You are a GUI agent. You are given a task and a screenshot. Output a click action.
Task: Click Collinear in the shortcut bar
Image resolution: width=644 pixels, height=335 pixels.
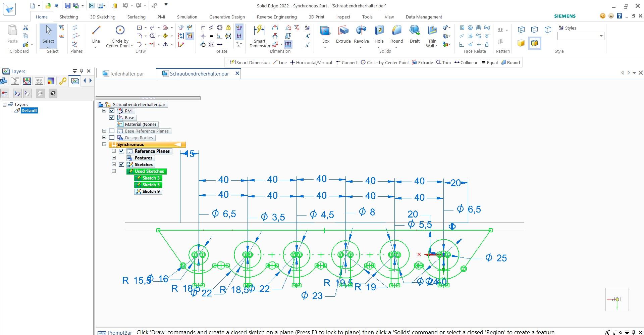[466, 62]
